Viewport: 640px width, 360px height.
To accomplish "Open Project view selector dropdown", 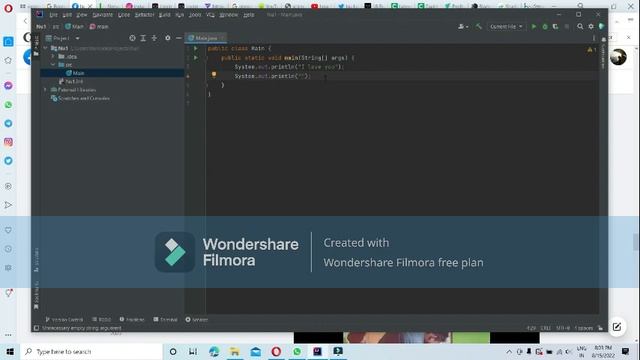I will (63, 38).
